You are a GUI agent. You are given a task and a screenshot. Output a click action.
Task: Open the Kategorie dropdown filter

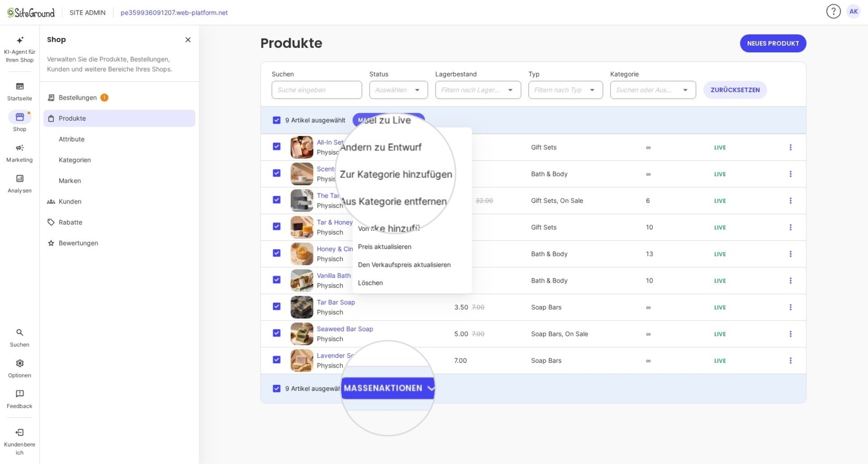653,90
